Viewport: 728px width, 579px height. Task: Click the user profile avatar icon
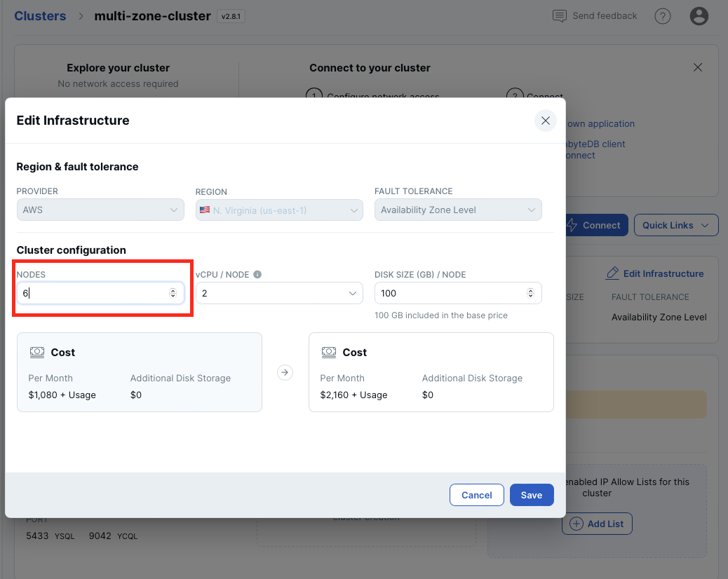[699, 15]
